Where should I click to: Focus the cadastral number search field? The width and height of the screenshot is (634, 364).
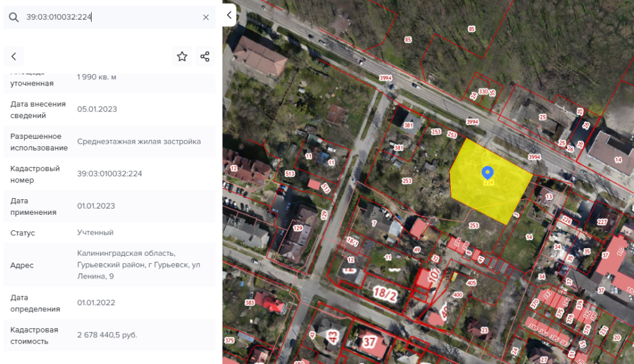[x=111, y=17]
